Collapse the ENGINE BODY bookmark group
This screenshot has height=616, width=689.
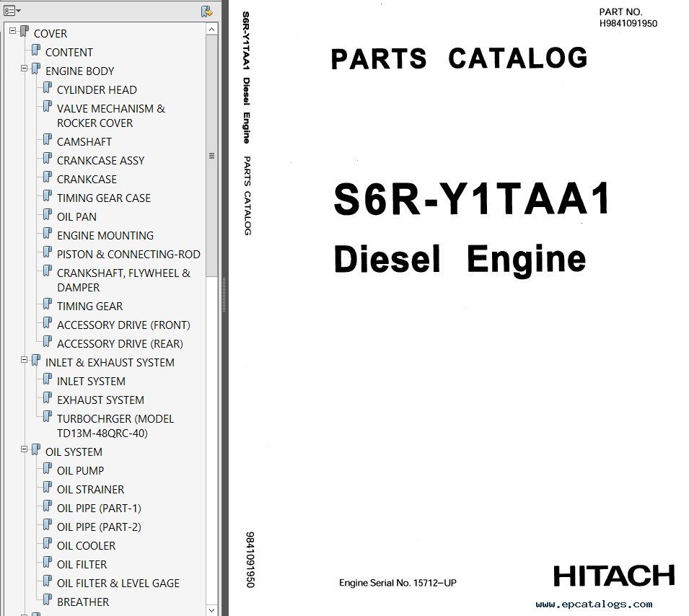(24, 68)
